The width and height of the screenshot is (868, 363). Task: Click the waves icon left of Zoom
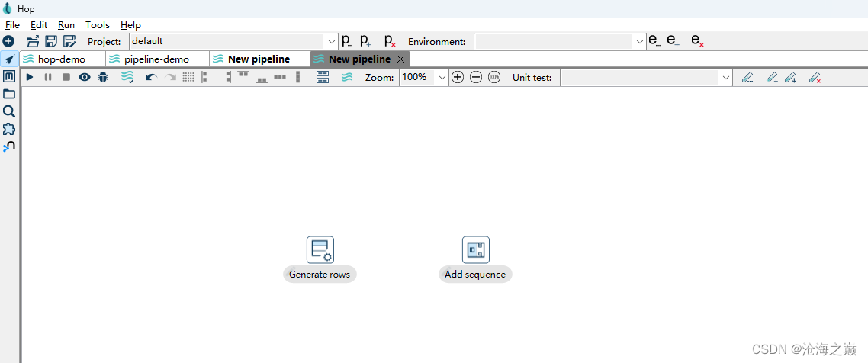click(x=347, y=78)
